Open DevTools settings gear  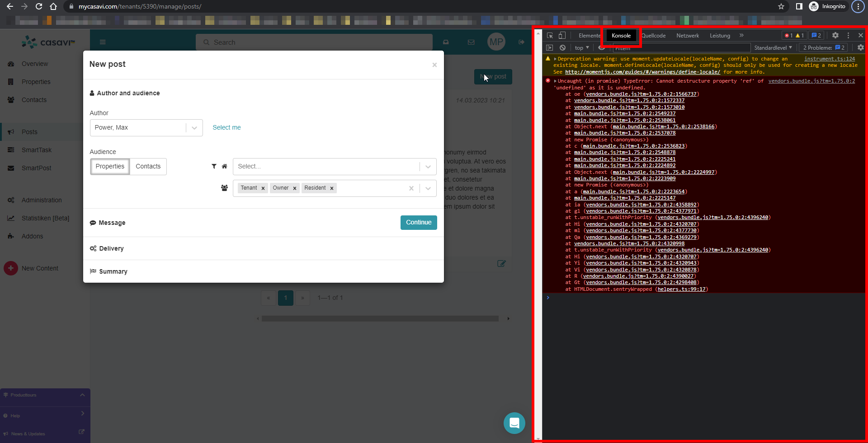835,35
